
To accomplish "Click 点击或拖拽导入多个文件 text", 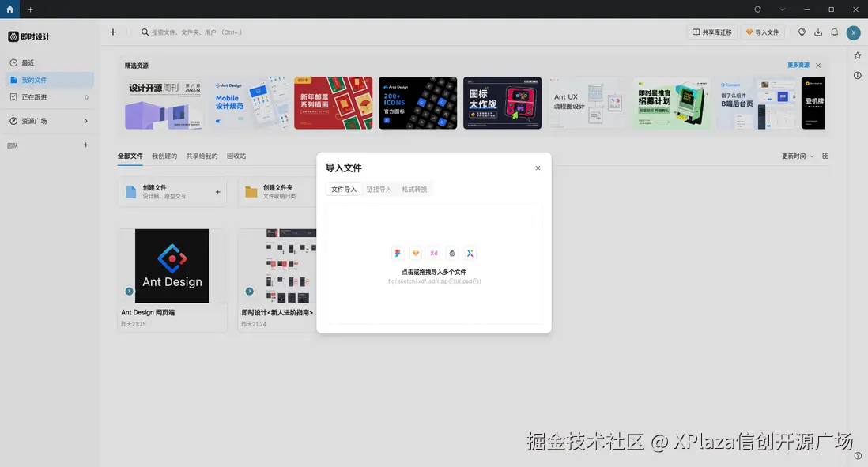I will 434,272.
